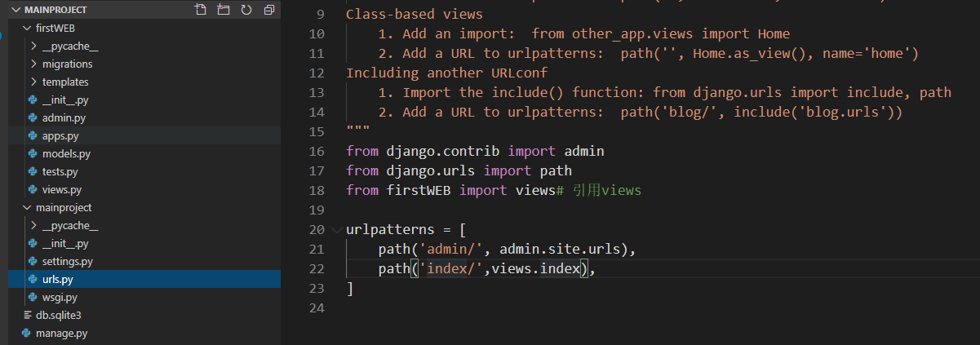The height and width of the screenshot is (345, 980).
Task: Click Python icon next to manage.py
Action: coord(26,333)
